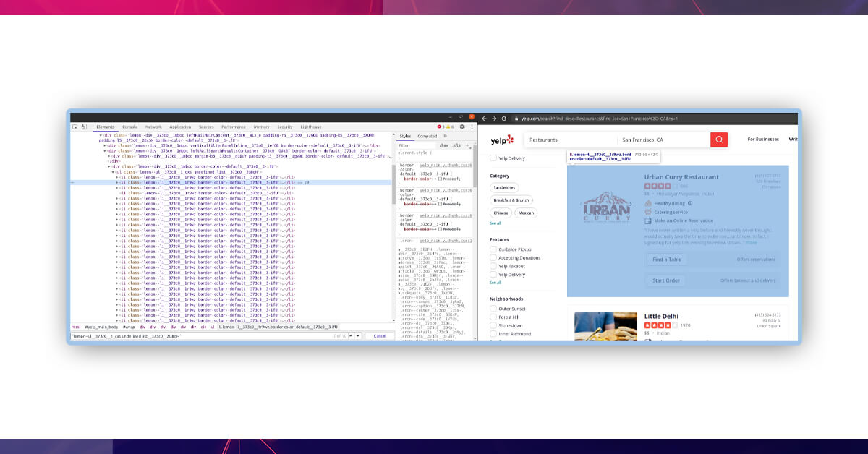Toggle the :hov element state button
Image resolution: width=868 pixels, height=454 pixels.
pyautogui.click(x=444, y=145)
